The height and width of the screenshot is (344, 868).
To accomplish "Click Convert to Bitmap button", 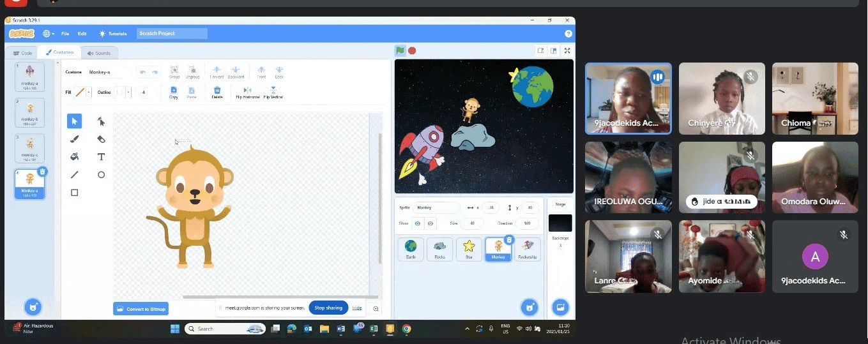I will (x=141, y=309).
